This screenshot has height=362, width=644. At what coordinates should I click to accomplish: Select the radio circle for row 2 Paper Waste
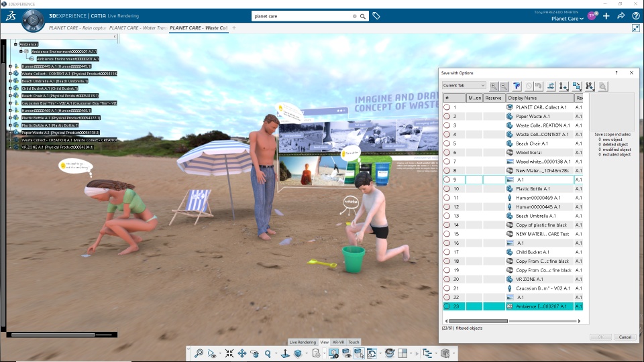447,116
